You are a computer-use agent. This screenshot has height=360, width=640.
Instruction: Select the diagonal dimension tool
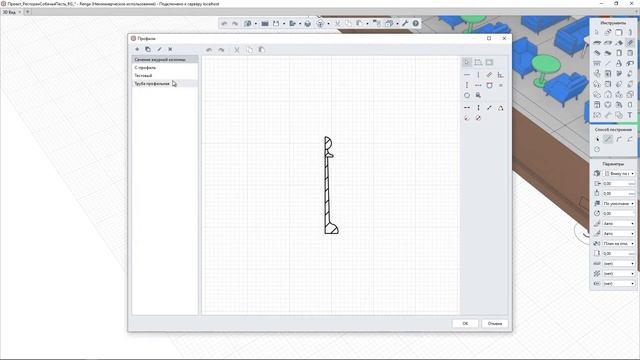[x=489, y=108]
